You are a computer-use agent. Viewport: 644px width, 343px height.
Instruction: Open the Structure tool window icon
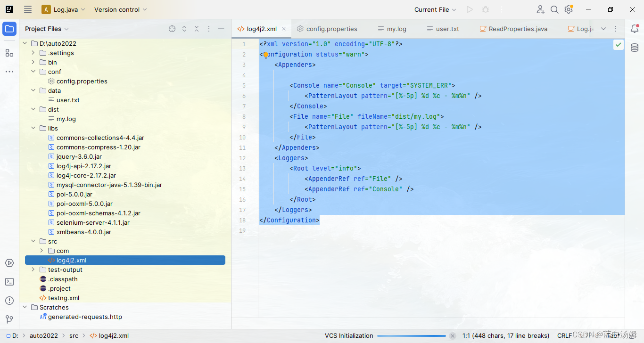pyautogui.click(x=9, y=53)
